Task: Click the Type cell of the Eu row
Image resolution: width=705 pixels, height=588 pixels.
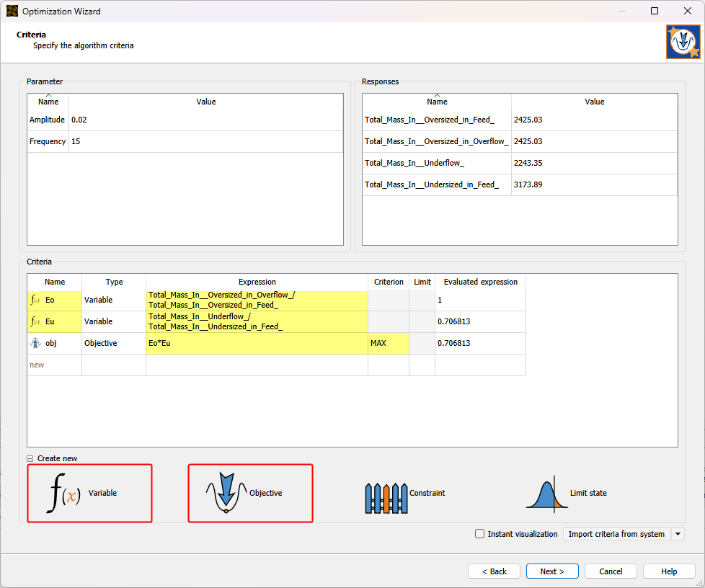Action: pyautogui.click(x=114, y=322)
